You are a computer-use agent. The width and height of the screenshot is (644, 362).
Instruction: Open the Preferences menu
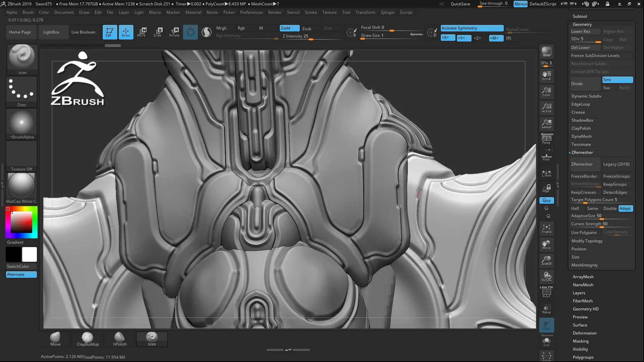pos(251,12)
